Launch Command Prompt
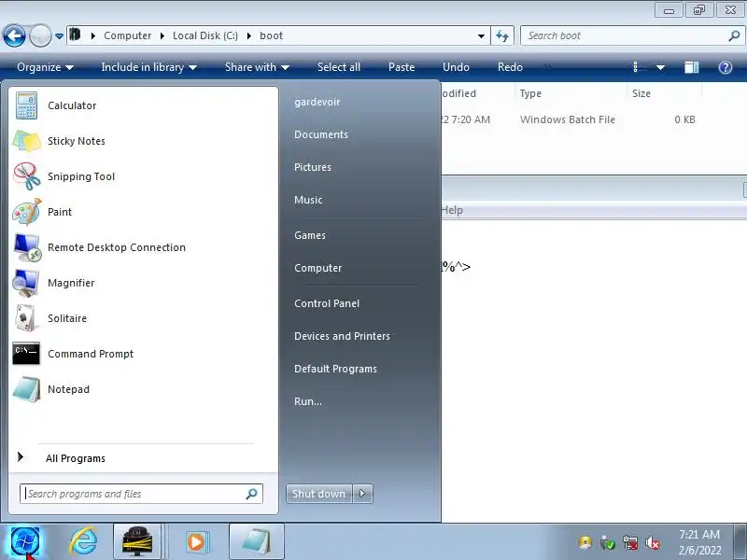The image size is (747, 560). coord(143,354)
